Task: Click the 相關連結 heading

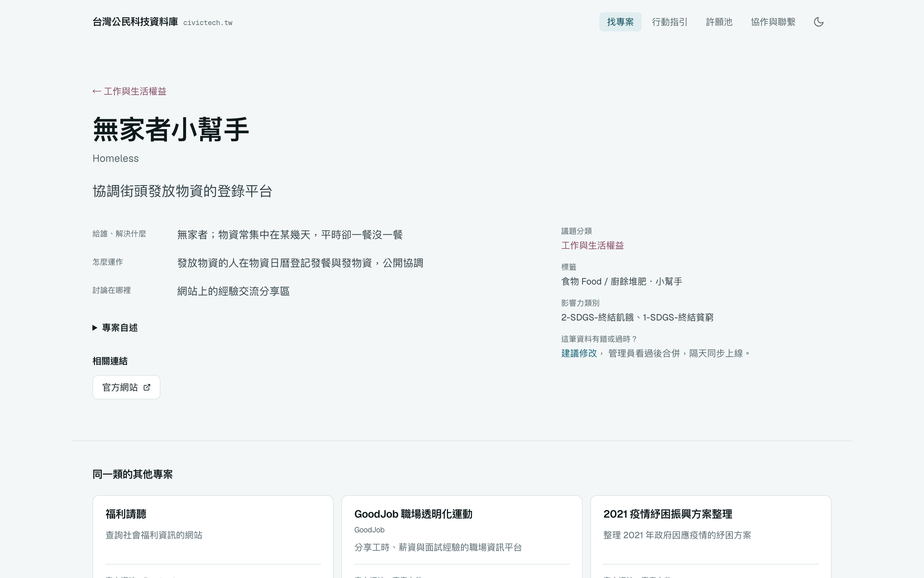Action: click(x=110, y=361)
